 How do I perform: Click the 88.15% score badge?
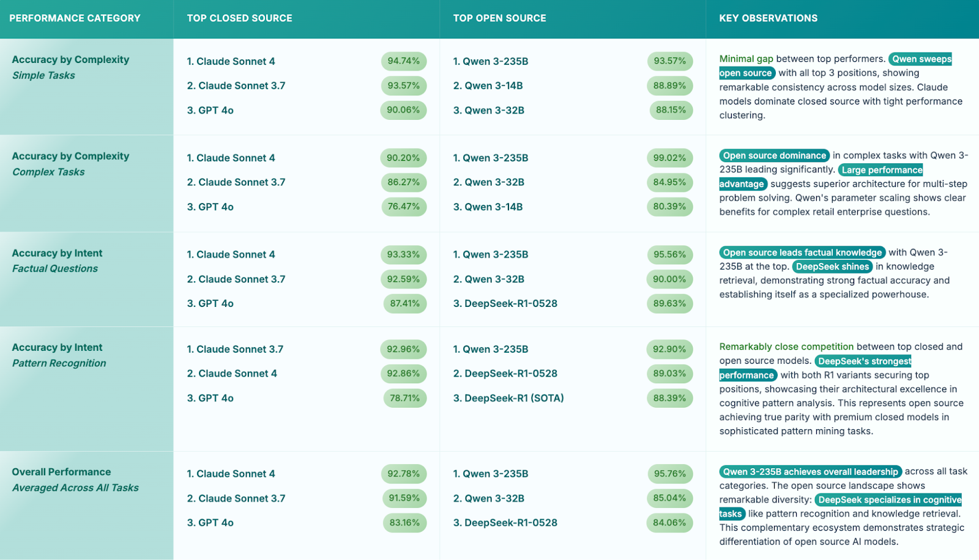(671, 110)
